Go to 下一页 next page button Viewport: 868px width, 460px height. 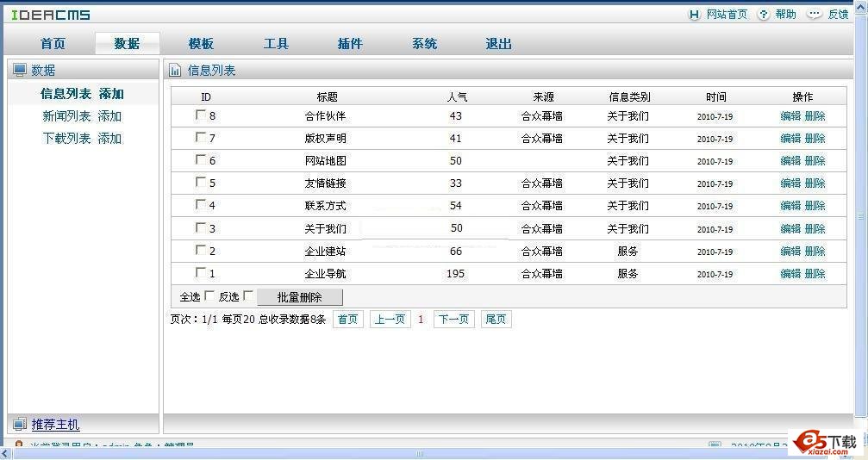pos(453,320)
